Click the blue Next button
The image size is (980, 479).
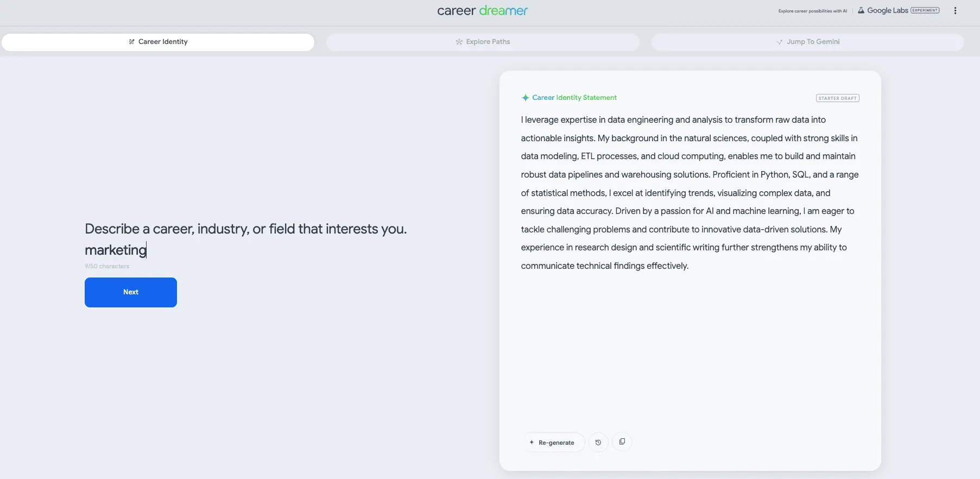131,292
